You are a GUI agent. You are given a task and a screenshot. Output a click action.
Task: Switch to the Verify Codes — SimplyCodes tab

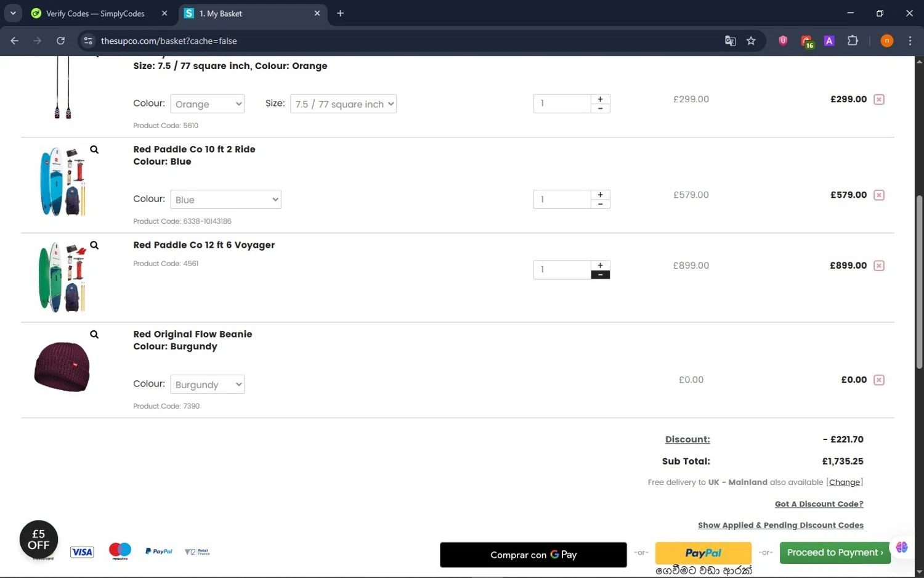coord(95,14)
